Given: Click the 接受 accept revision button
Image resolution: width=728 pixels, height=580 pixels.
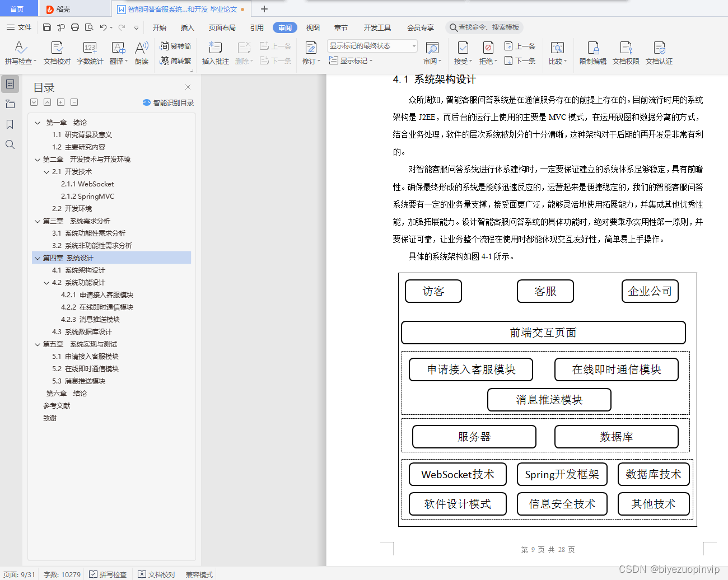Looking at the screenshot, I should click(x=461, y=53).
